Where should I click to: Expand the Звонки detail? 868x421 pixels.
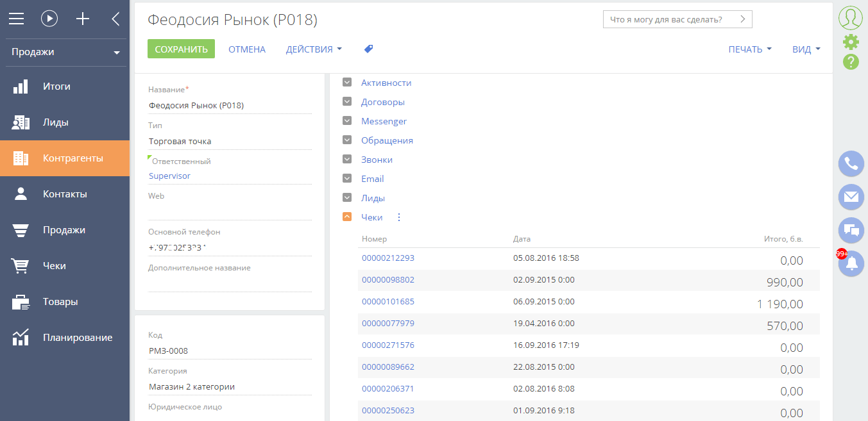347,159
